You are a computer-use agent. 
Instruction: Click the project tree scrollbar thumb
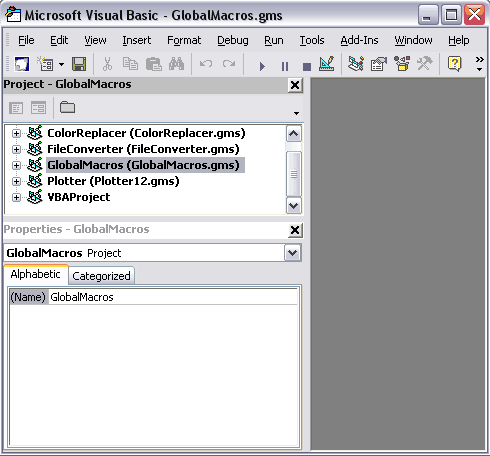tap(294, 174)
